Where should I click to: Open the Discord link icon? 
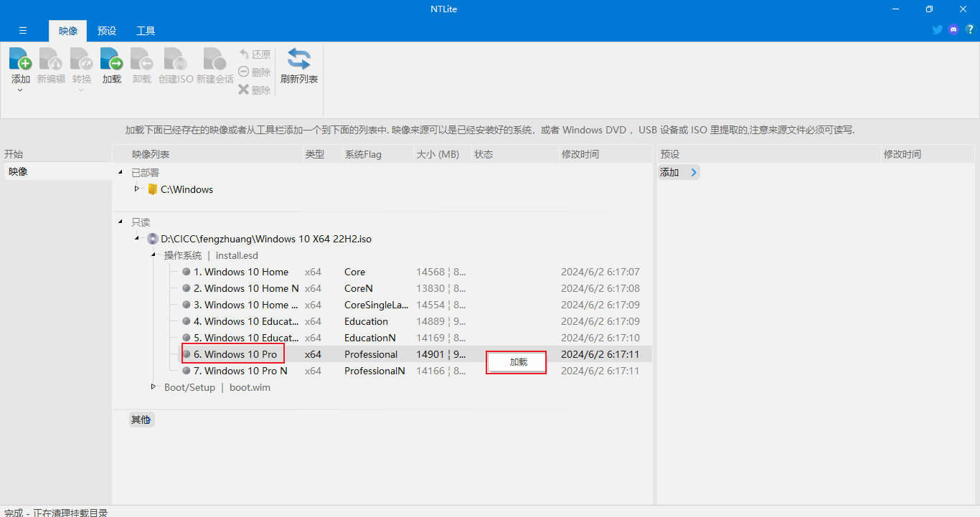pos(953,30)
